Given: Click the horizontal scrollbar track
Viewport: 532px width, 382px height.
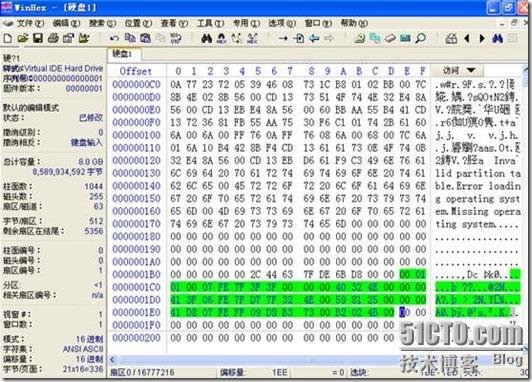Looking at the screenshot, I should point(258,360).
